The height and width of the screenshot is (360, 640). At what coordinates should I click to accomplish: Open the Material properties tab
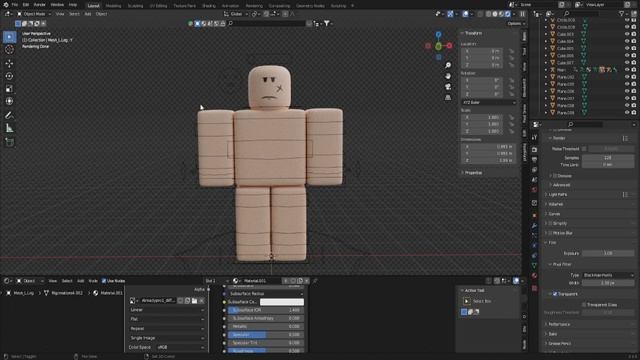[534, 276]
